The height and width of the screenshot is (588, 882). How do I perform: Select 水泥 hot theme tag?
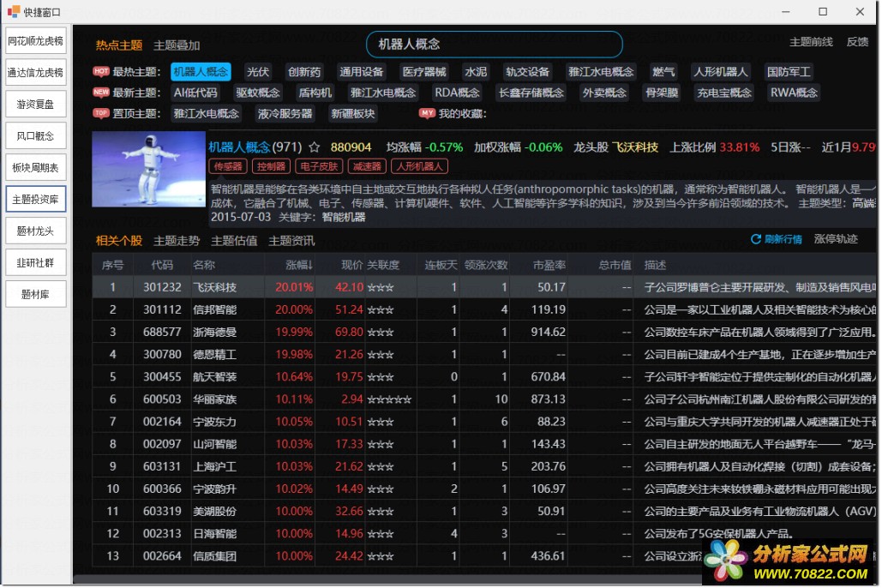click(x=476, y=72)
